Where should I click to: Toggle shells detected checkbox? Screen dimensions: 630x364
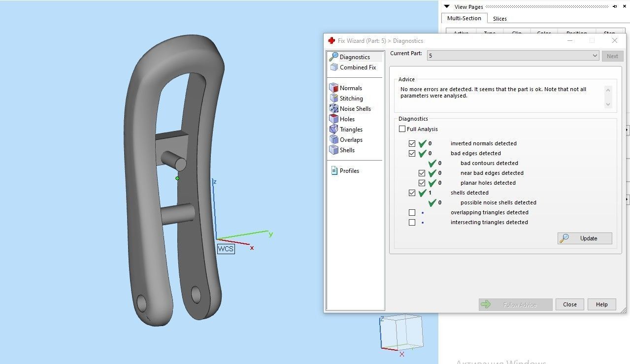(412, 193)
